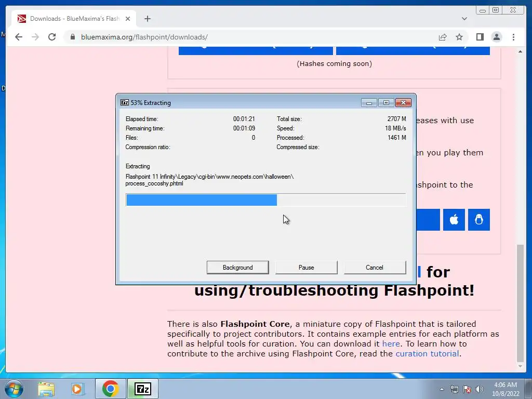The height and width of the screenshot is (399, 532).
Task: Select the Downloads - BlueMaxima's Flashpoint tab
Action: point(74,19)
